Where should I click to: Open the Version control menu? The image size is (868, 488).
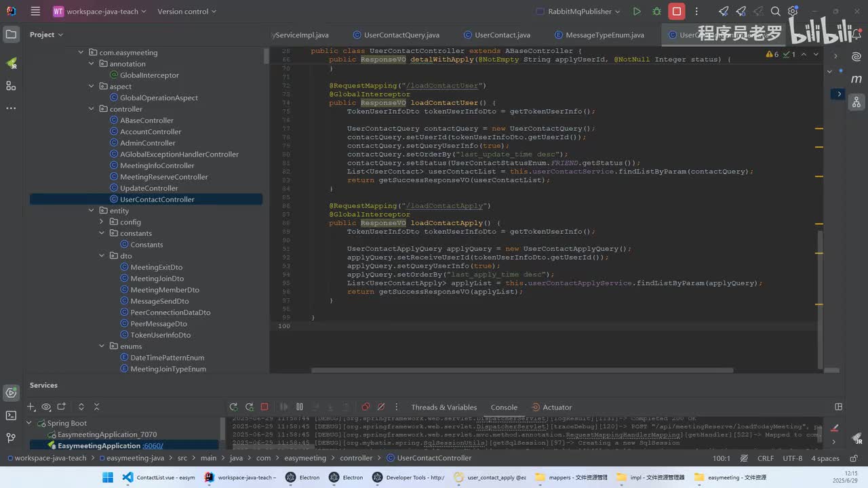[x=186, y=12]
